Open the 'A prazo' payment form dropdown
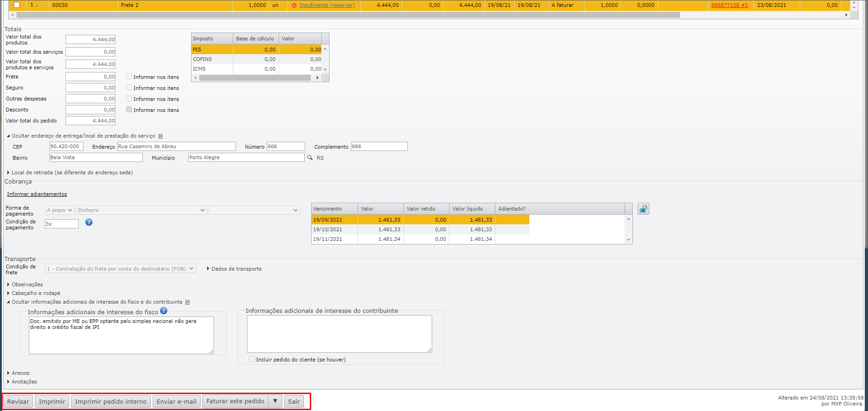 pos(60,210)
